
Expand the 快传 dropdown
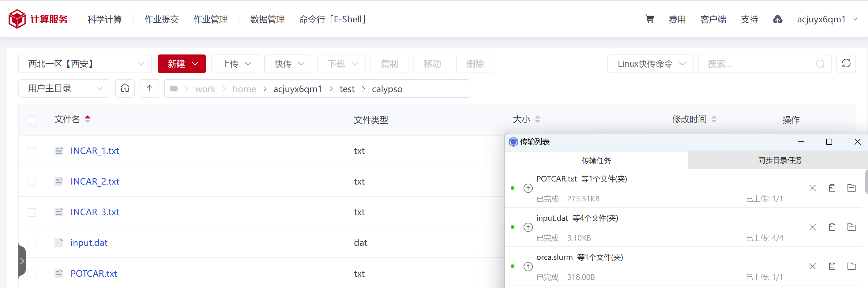coord(288,64)
